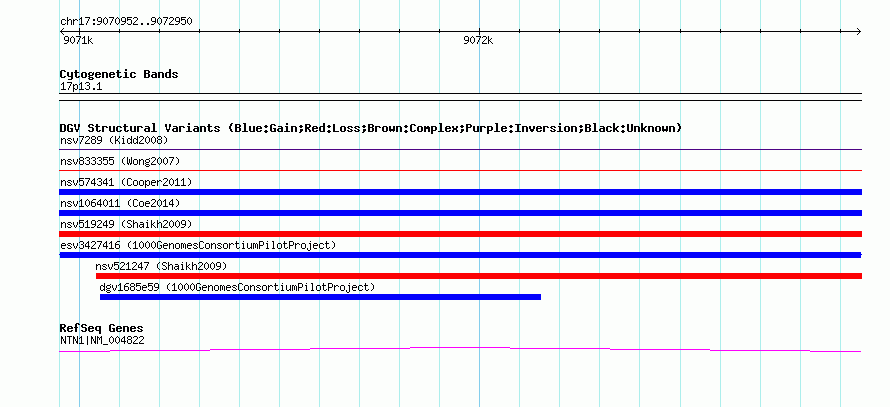The image size is (890, 407).
Task: Click the left arrow end of the ruler
Action: coord(62,32)
